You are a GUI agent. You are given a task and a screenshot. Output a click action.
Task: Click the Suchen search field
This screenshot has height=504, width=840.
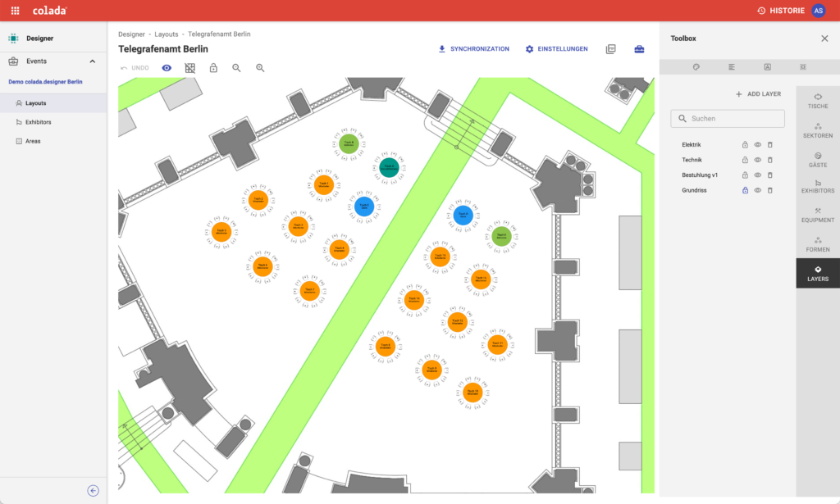[728, 119]
